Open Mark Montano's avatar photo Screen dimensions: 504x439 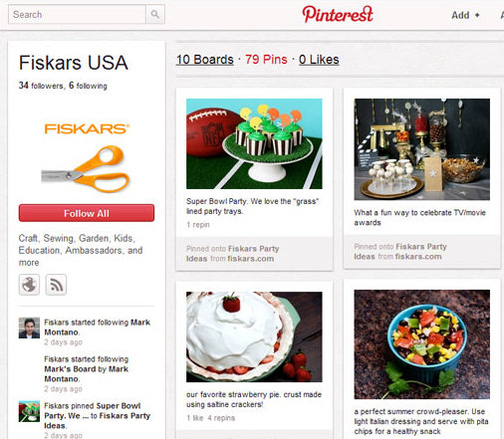(29, 328)
